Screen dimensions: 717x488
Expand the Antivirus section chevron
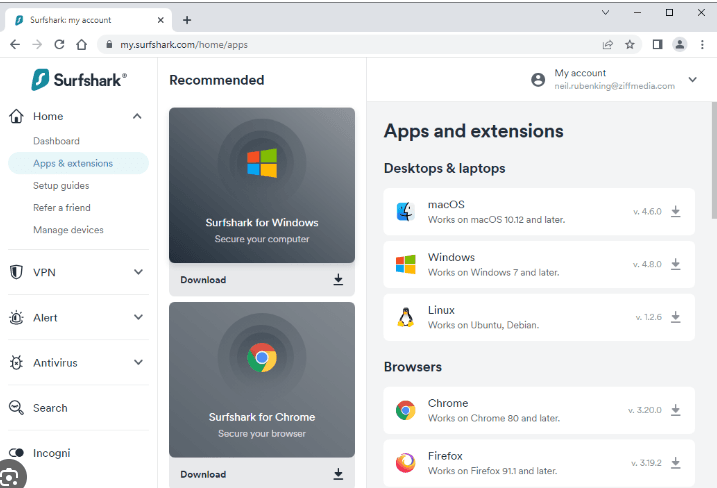click(x=138, y=362)
